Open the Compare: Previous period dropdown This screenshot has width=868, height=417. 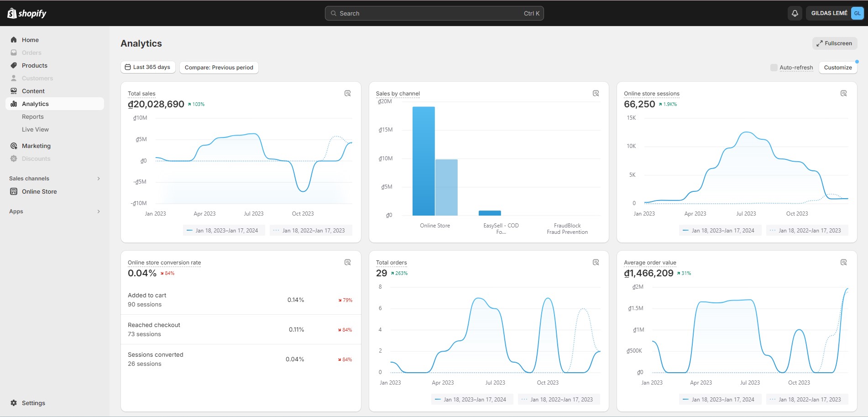219,67
